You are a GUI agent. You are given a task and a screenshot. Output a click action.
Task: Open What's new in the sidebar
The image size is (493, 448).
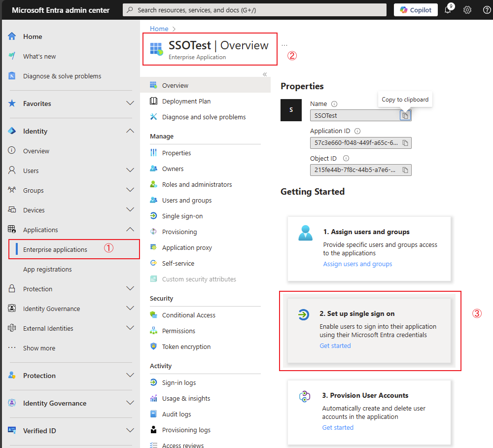[x=39, y=57]
